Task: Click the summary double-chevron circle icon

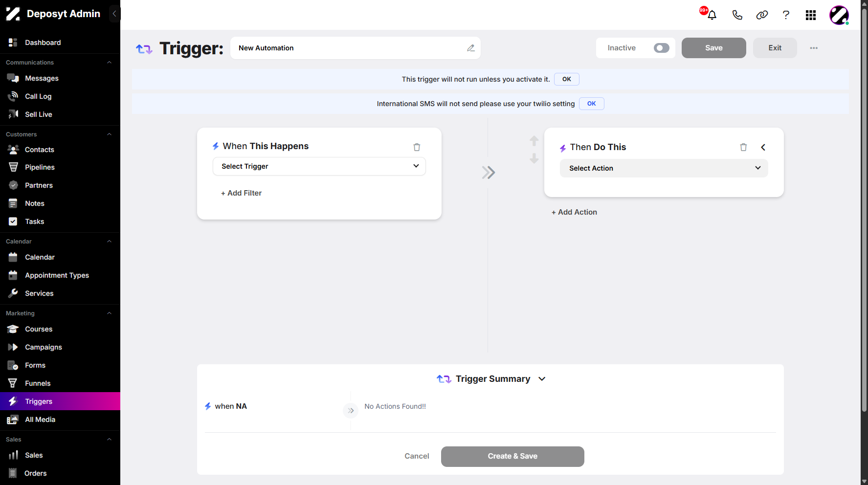Action: pos(351,411)
